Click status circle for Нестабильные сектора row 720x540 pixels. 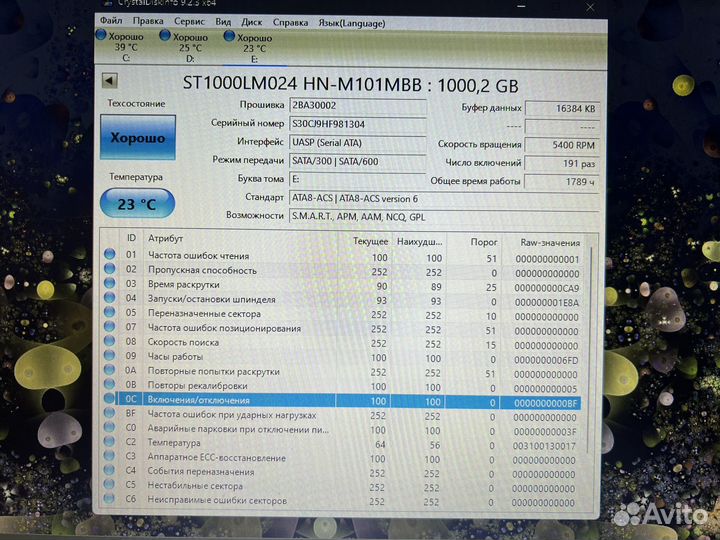pyautogui.click(x=110, y=486)
